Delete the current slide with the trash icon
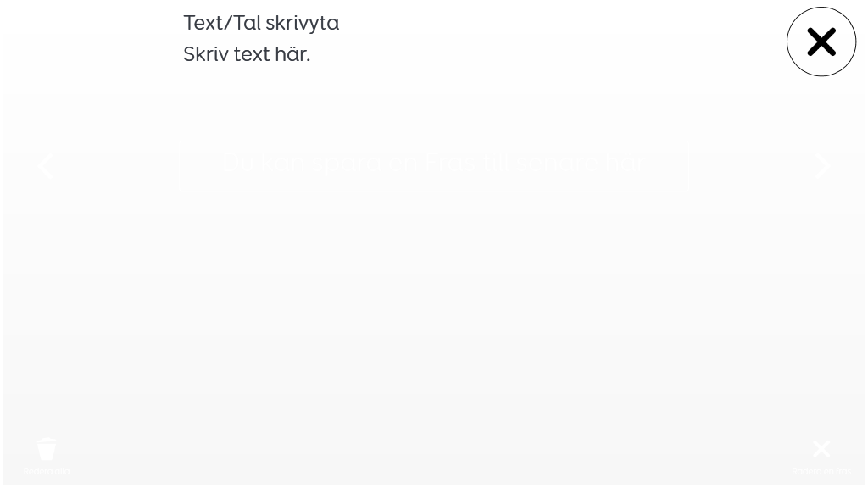Screen dimensions: 868x488 (x=47, y=448)
